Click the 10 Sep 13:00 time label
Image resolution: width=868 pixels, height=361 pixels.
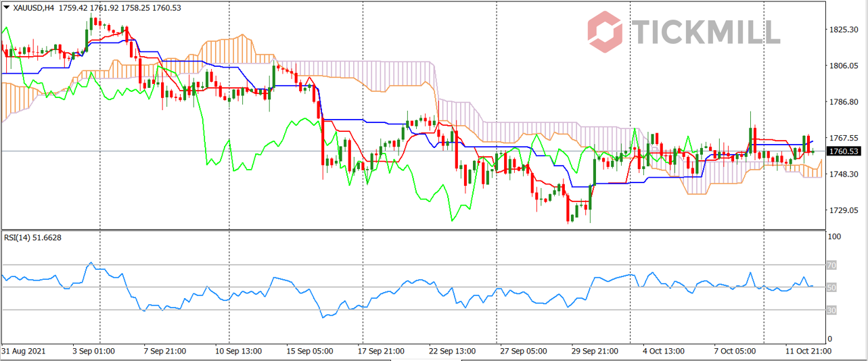[240, 352]
